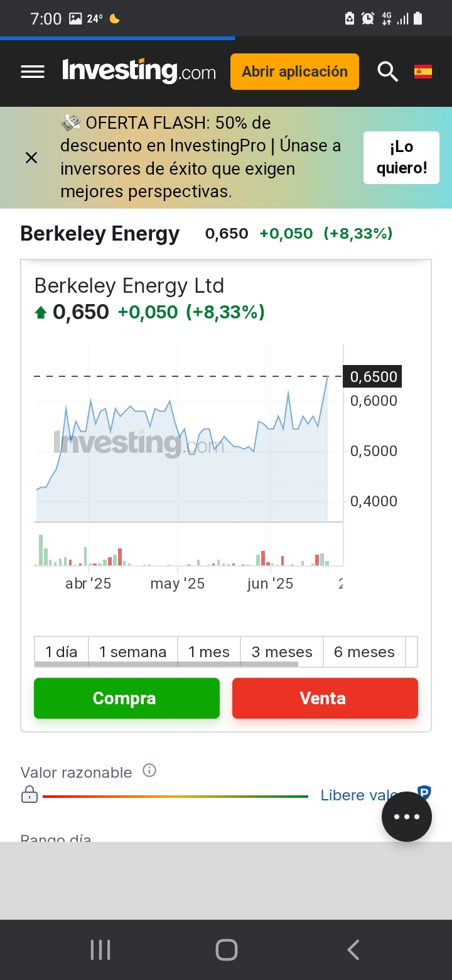The width and height of the screenshot is (452, 980).
Task: Open Android recent apps button
Action: coord(100,950)
